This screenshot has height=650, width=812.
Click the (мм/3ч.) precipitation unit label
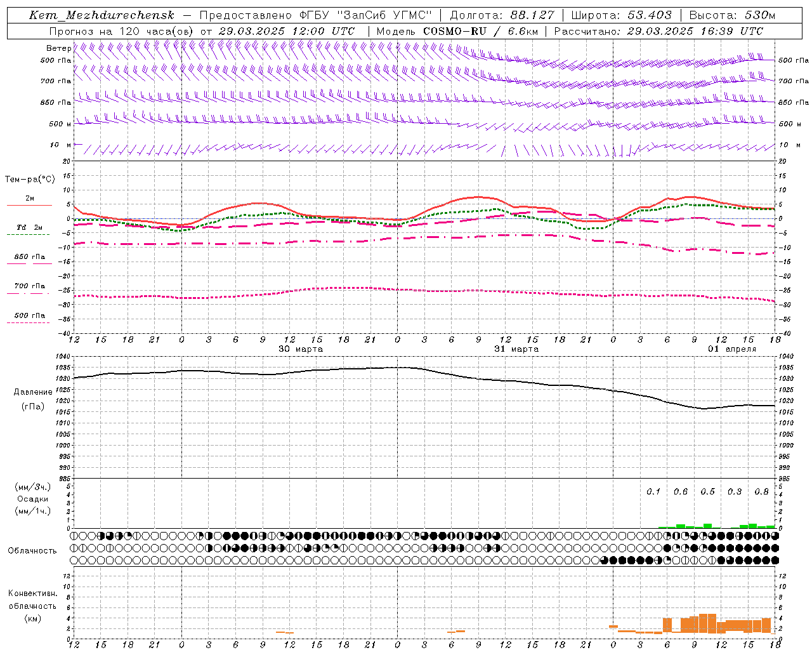tap(33, 487)
